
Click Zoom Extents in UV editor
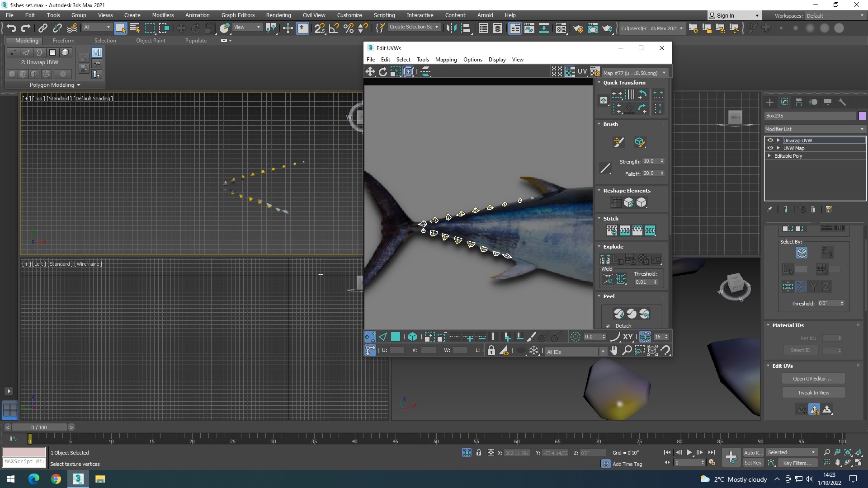pos(652,351)
